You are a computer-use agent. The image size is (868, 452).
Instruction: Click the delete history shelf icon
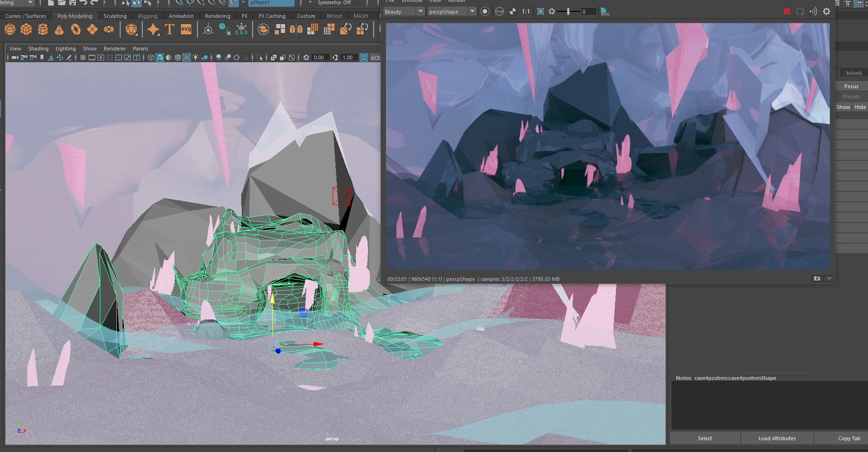click(x=225, y=30)
